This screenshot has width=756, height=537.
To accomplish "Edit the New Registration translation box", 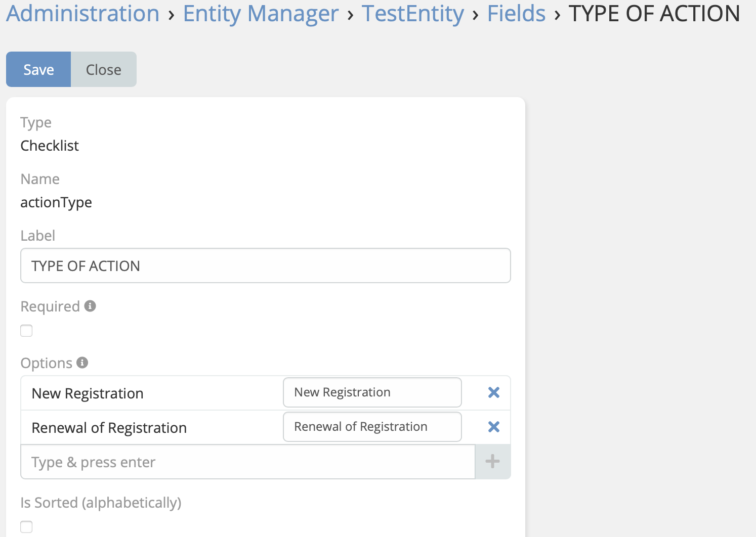I will (372, 392).
